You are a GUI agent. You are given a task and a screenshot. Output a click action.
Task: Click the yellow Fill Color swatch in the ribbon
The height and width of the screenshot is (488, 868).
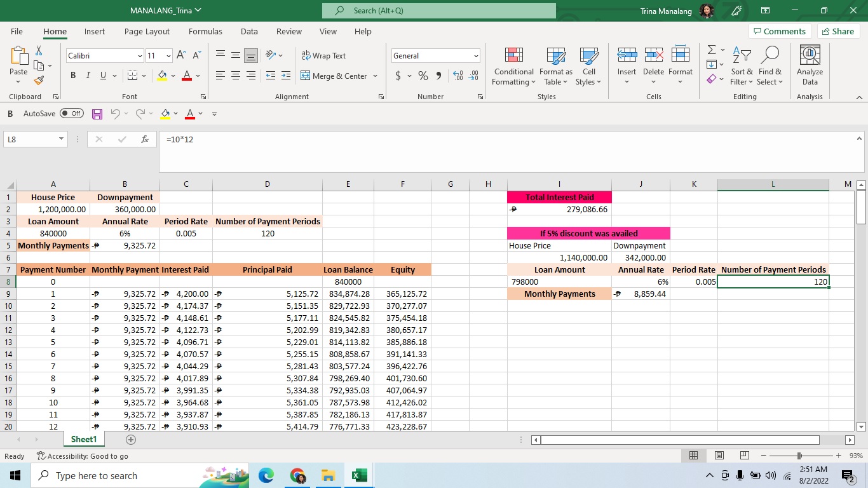[162, 76]
